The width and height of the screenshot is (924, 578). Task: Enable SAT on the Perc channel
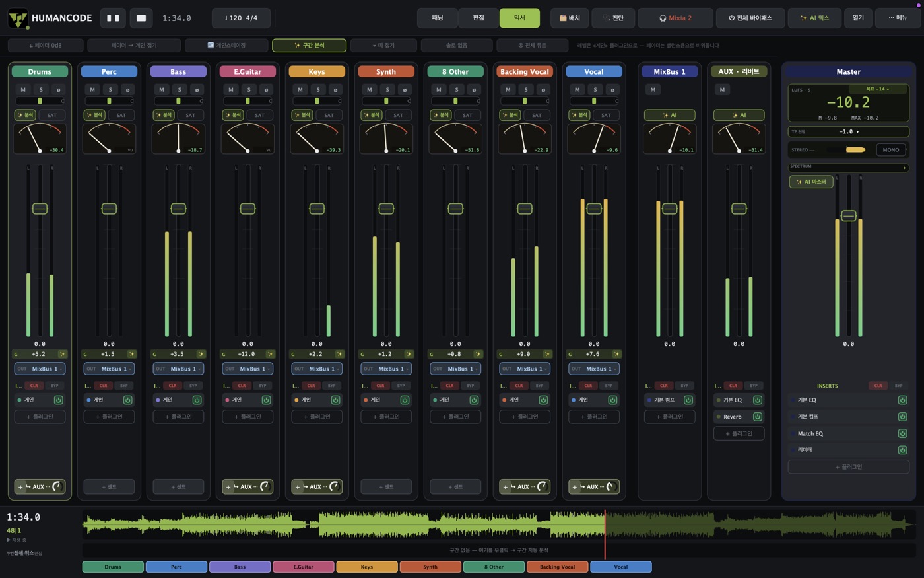click(121, 115)
